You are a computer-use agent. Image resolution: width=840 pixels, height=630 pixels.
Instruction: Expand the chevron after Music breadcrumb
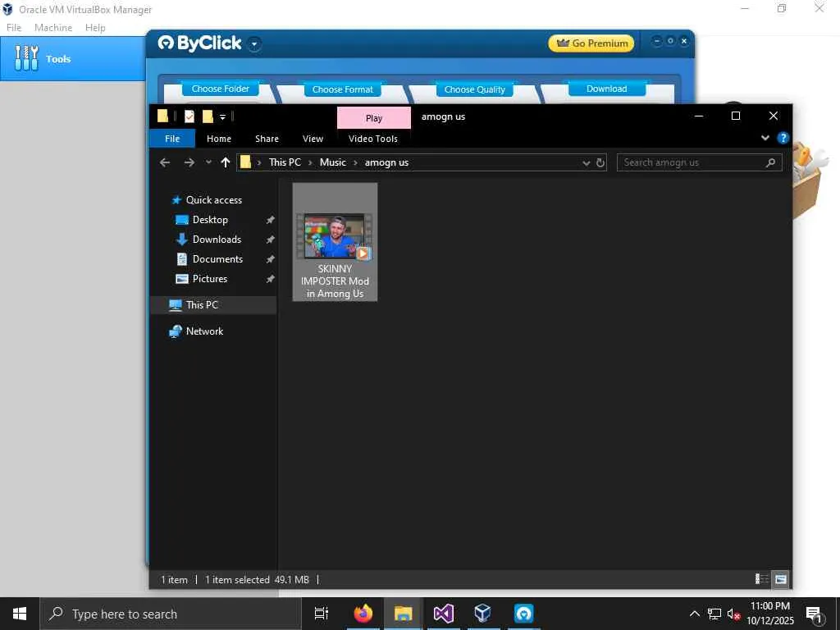[x=355, y=163]
